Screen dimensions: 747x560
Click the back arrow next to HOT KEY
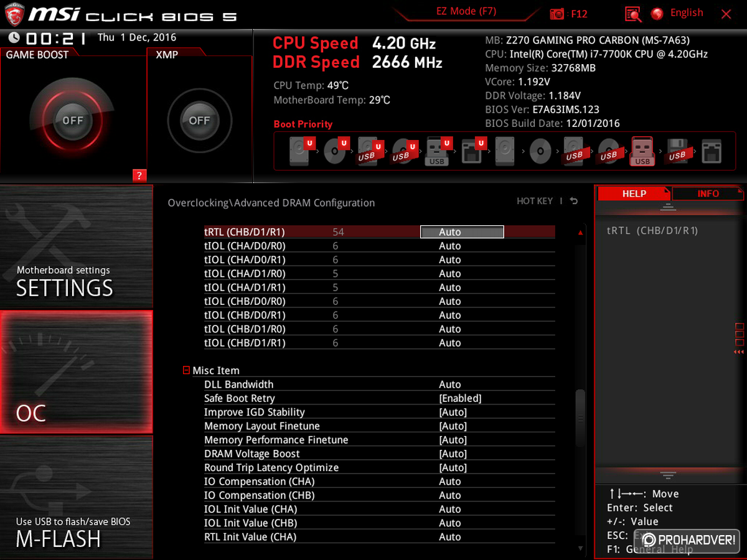click(x=573, y=201)
